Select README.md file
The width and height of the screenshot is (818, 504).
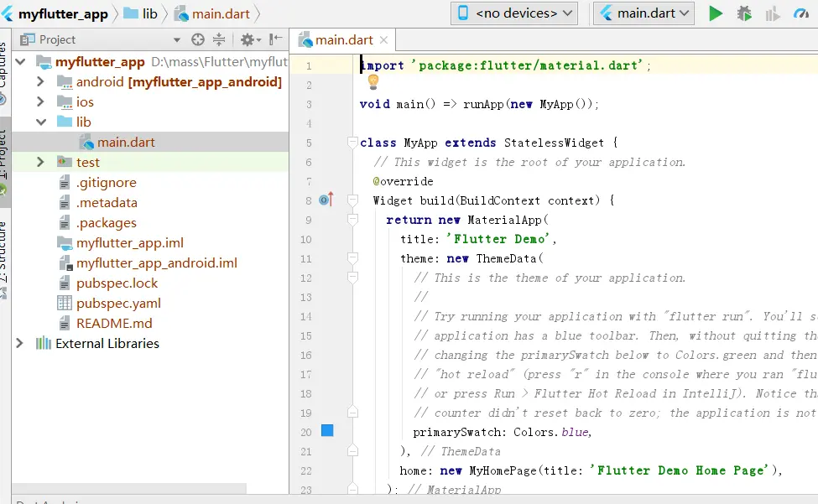pyautogui.click(x=114, y=323)
